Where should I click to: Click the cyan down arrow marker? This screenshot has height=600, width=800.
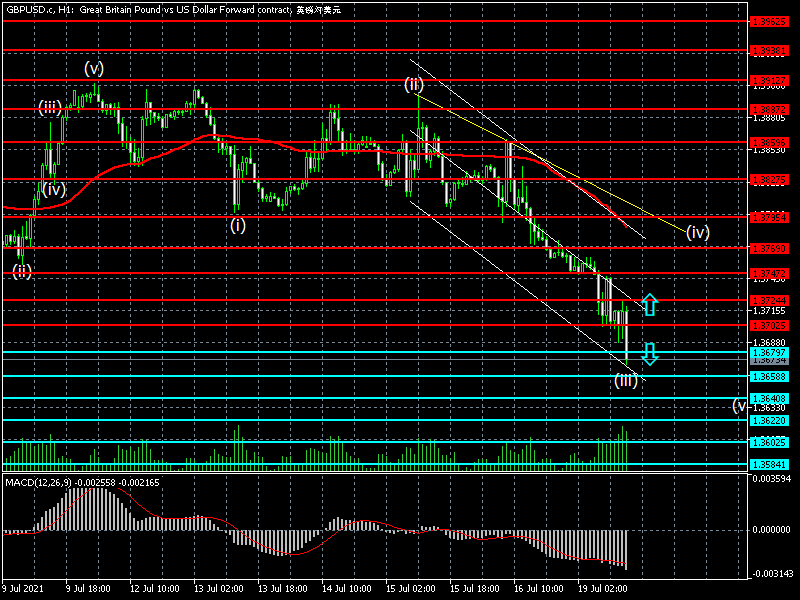649,353
